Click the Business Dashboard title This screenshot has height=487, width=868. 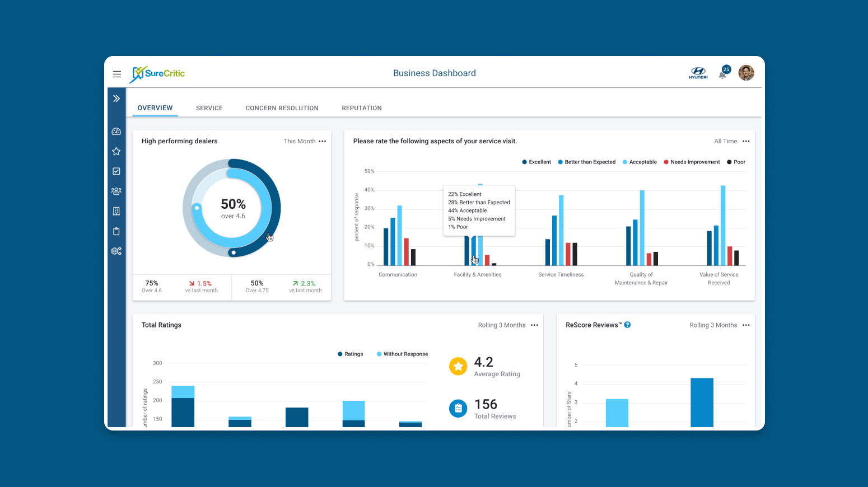coord(435,73)
